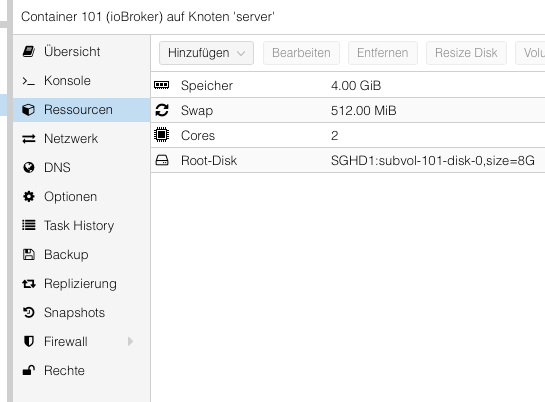
Task: Click the Bearbeiten button
Action: (x=301, y=53)
